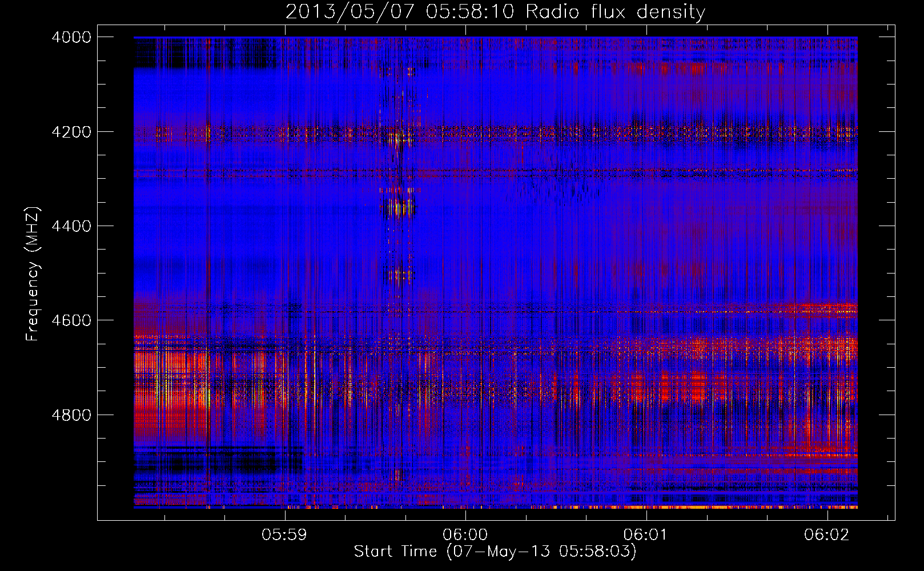Click the 'Frequency (MHZ)' axis title
This screenshot has width=924, height=571.
pos(33,274)
